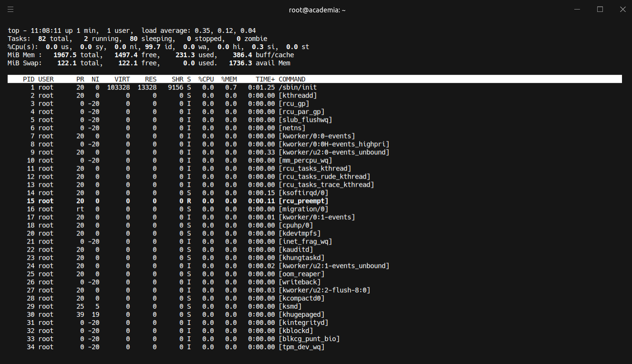Viewport: 632px width, 364px height.
Task: Maximize the terminal window
Action: coord(600,10)
